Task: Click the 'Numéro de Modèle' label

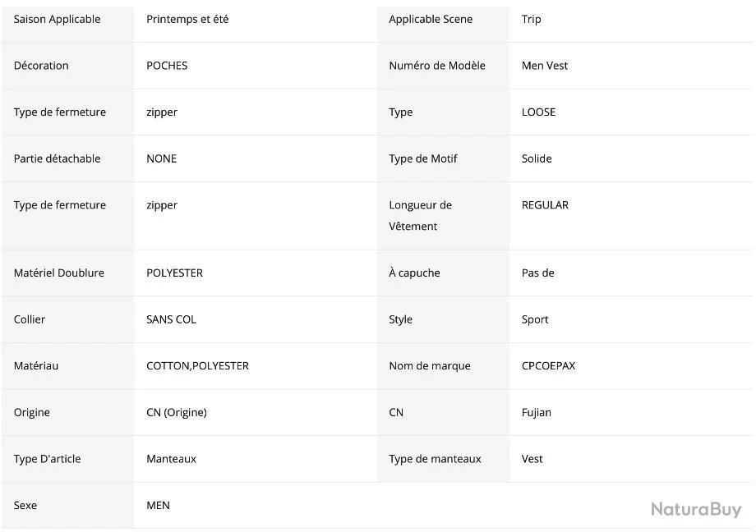Action: (x=437, y=66)
